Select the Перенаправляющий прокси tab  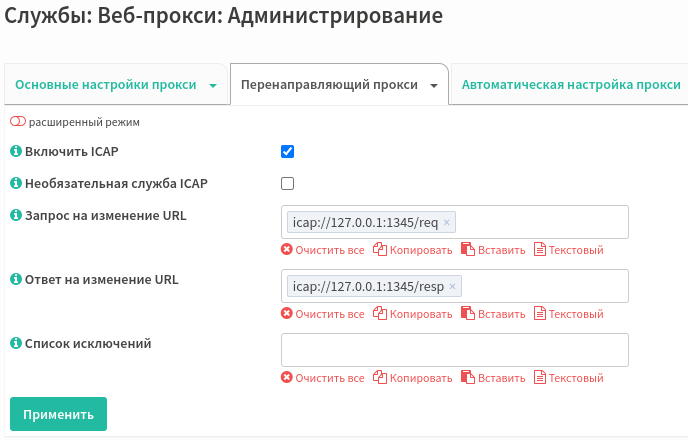(329, 85)
